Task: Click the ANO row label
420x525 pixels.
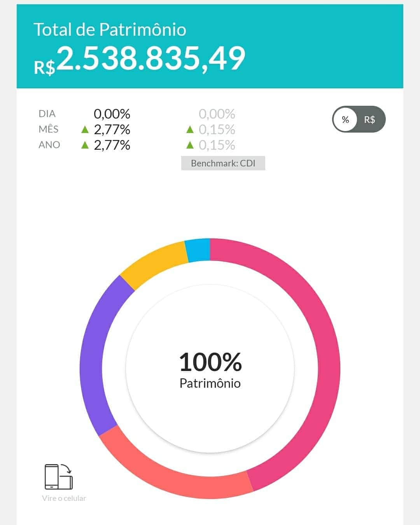Action: tap(49, 145)
